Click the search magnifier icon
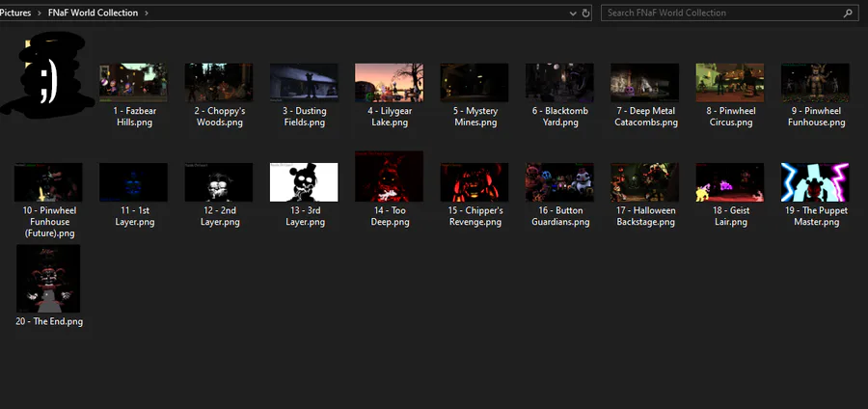This screenshot has width=868, height=409. click(848, 13)
